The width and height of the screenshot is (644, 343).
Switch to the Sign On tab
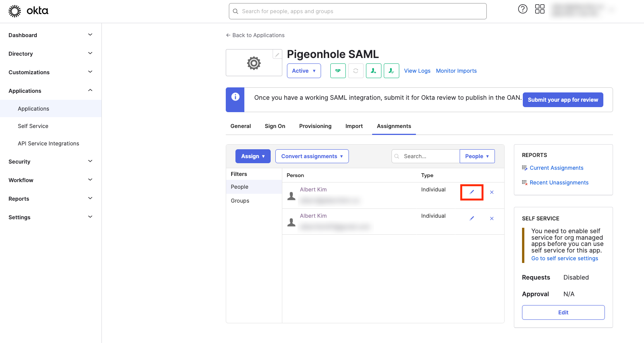[x=275, y=126]
